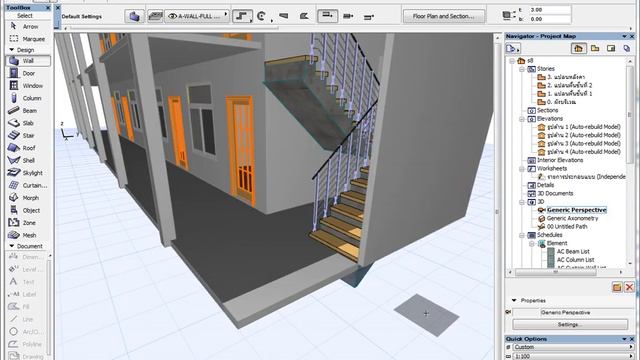Open Details item in tree
640x360 pixels.
[545, 185]
